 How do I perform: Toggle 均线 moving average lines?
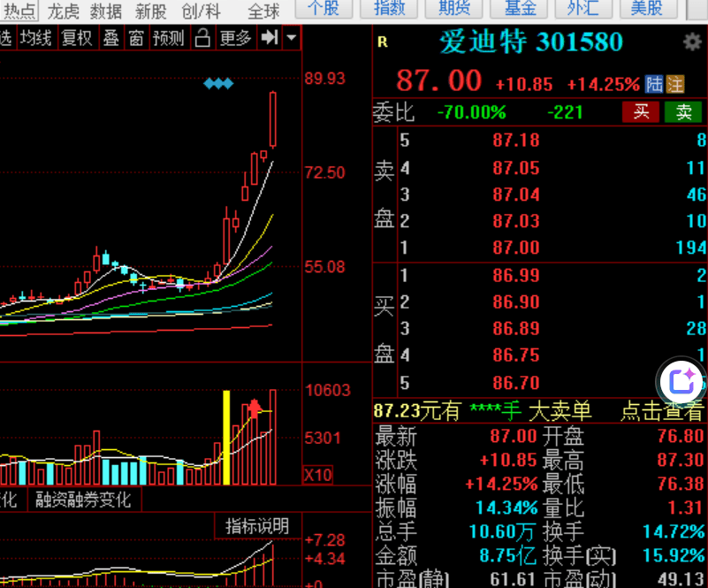pyautogui.click(x=36, y=38)
